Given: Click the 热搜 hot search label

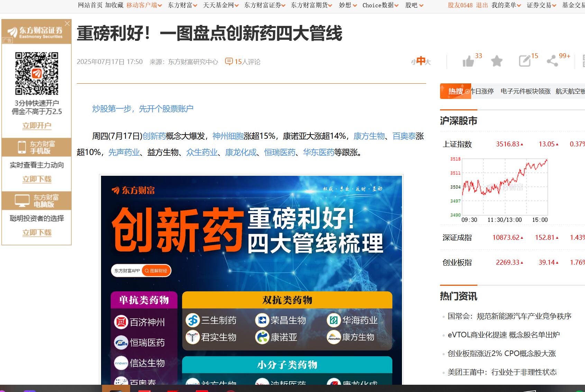Looking at the screenshot, I should 455,91.
